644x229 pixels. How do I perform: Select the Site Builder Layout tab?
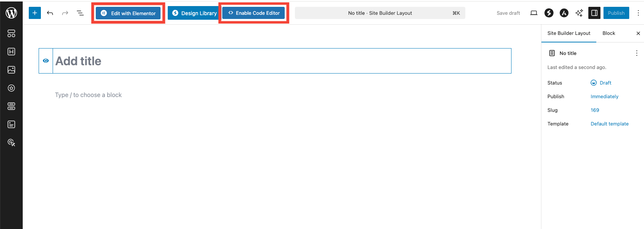(569, 33)
